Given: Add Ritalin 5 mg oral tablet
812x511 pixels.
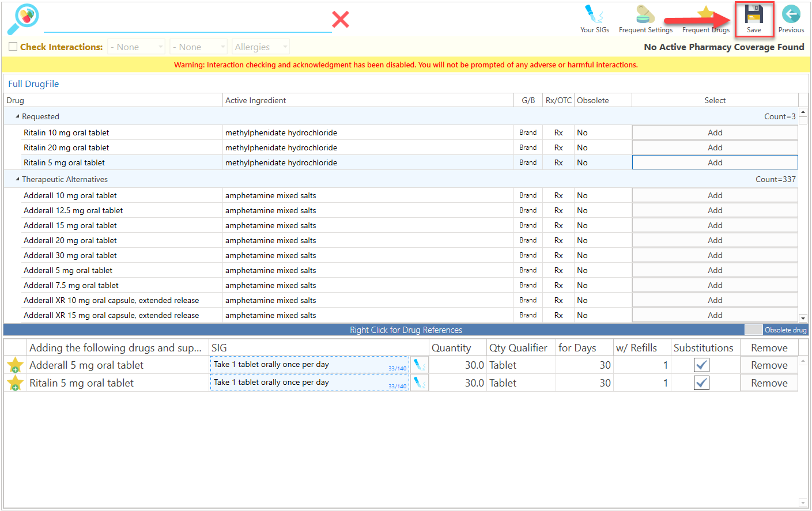Looking at the screenshot, I should (x=715, y=162).
